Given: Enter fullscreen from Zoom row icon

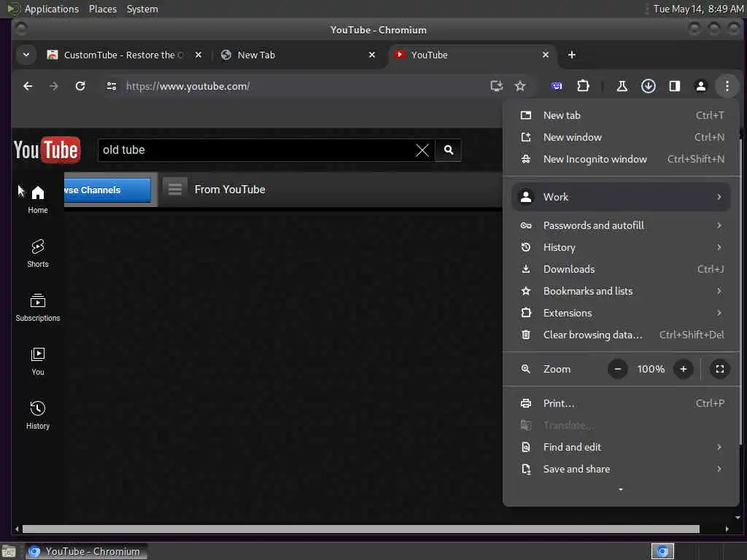Looking at the screenshot, I should pos(719,369).
